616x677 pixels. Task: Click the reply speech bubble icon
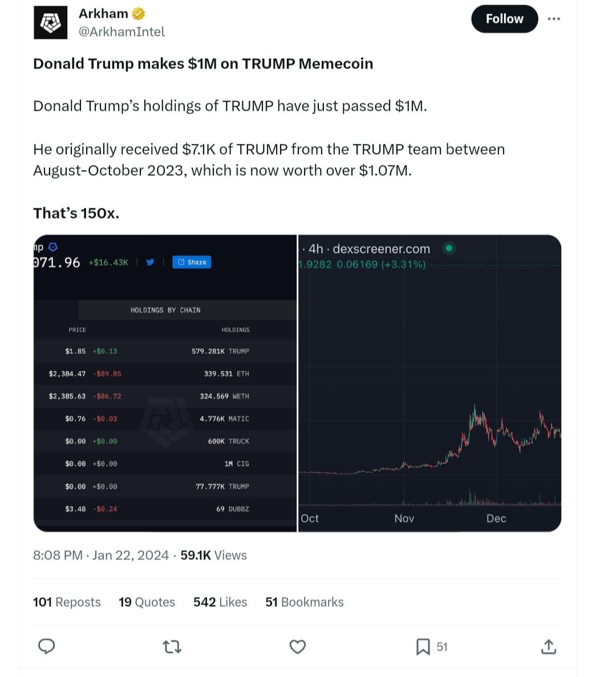(46, 646)
